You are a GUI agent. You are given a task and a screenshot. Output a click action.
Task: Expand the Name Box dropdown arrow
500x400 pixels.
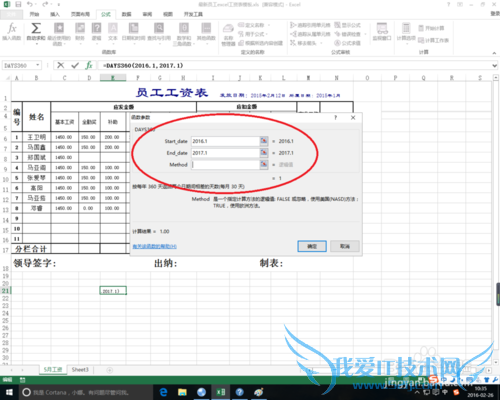(38, 65)
